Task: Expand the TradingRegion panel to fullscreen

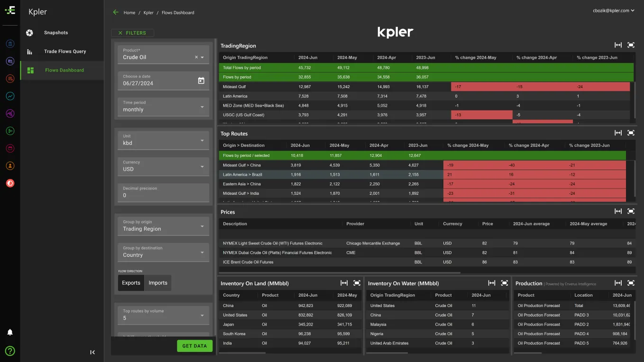Action: [x=631, y=45]
